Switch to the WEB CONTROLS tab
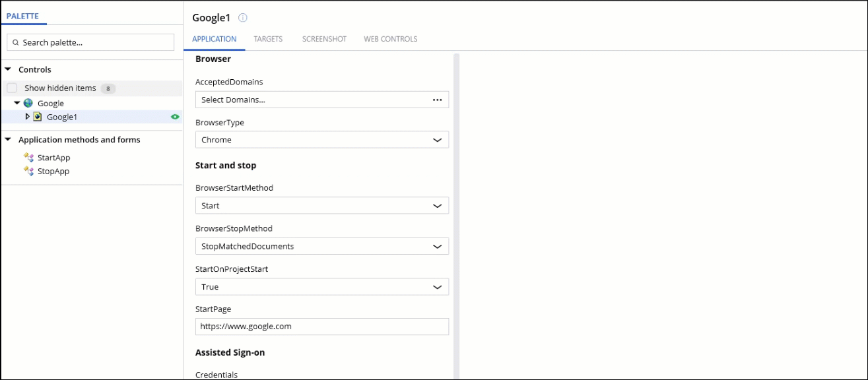 (x=391, y=39)
